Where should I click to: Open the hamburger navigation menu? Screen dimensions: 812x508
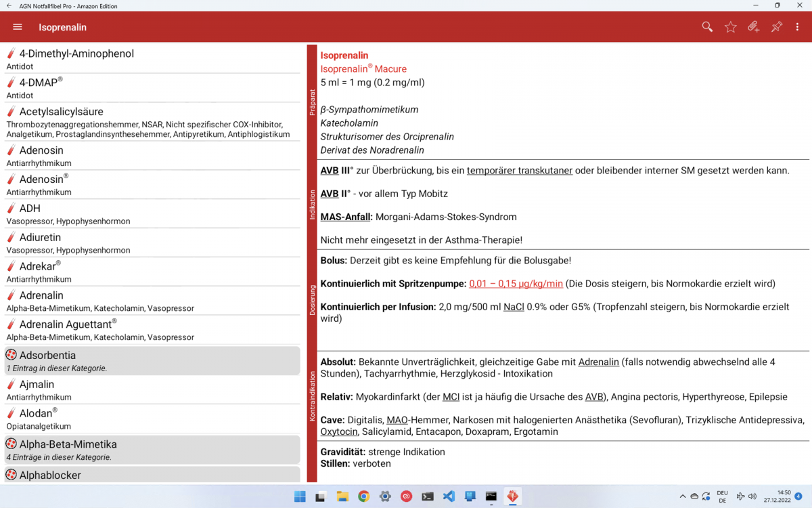click(x=18, y=27)
